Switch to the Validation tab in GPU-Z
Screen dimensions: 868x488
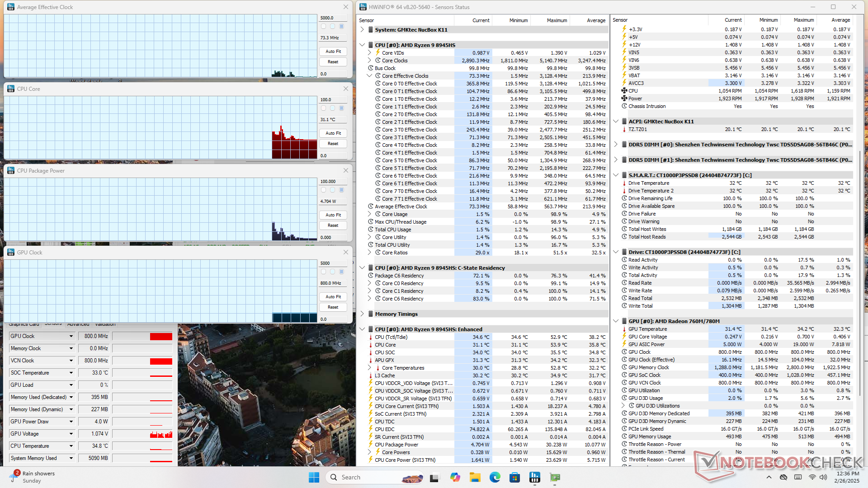tap(105, 324)
